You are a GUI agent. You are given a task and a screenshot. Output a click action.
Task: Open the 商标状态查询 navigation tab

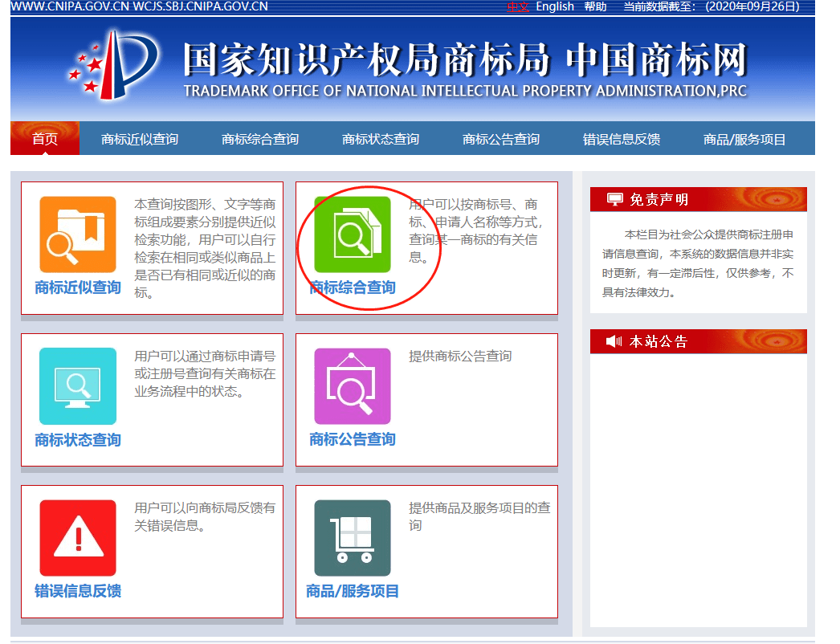click(x=378, y=137)
